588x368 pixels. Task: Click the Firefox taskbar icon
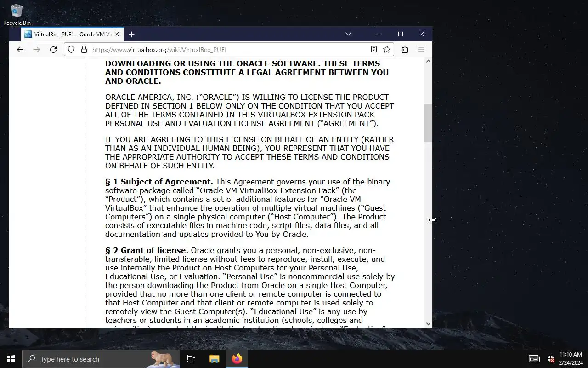[237, 359]
